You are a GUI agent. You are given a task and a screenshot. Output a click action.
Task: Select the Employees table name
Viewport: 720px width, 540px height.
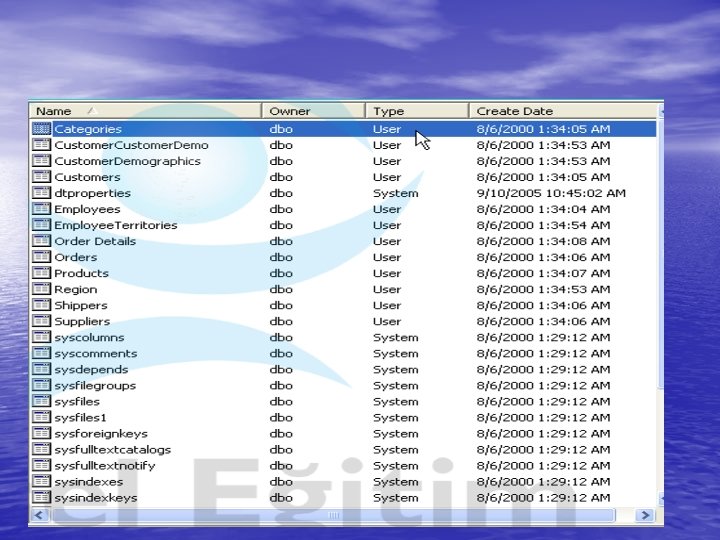87,209
